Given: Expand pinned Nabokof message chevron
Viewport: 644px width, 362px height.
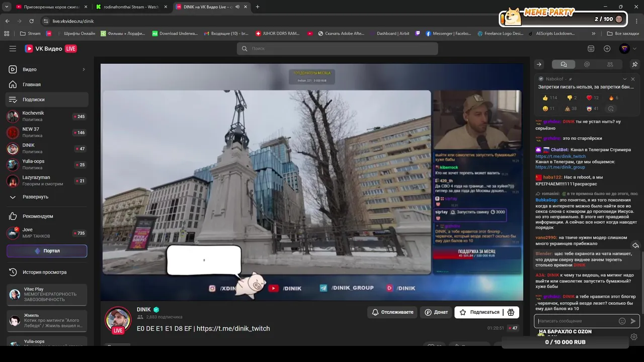Looking at the screenshot, I should [x=625, y=79].
